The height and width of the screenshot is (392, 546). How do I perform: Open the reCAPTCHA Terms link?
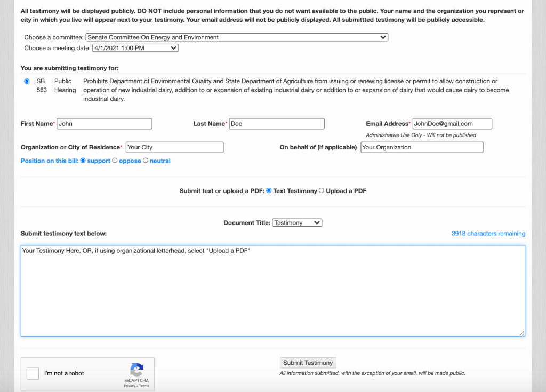(144, 386)
